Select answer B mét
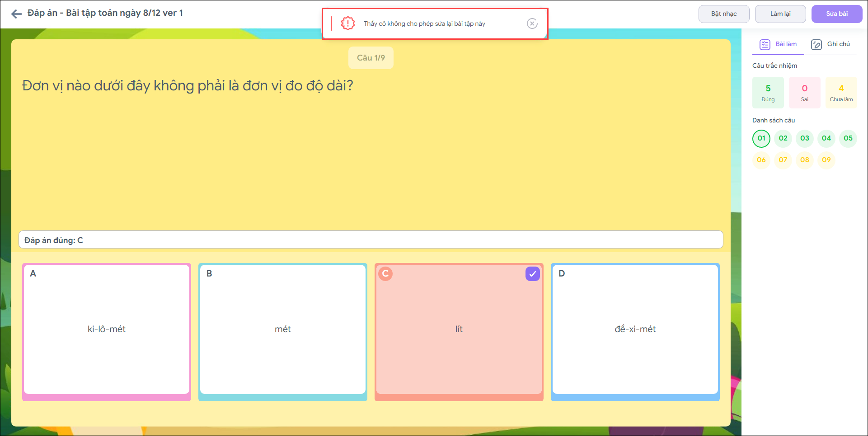The height and width of the screenshot is (436, 868). point(283,332)
